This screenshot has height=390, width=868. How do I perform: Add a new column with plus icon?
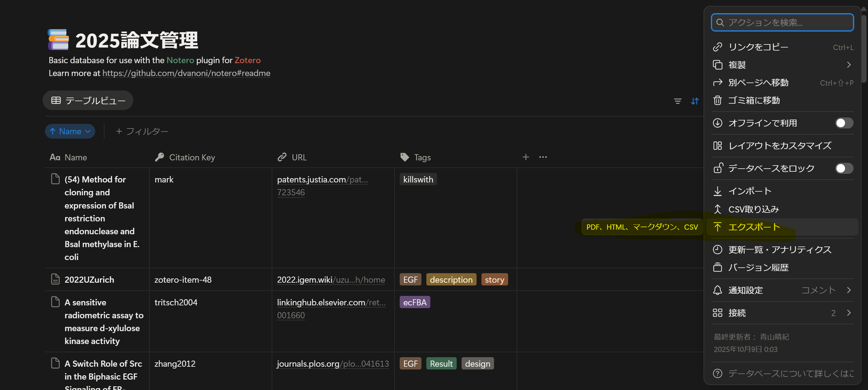tap(525, 157)
